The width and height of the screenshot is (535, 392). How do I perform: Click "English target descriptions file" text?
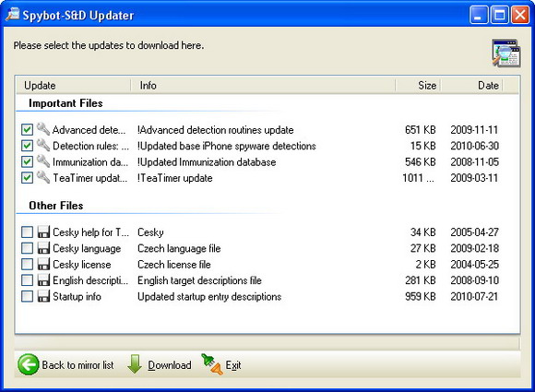click(x=199, y=280)
